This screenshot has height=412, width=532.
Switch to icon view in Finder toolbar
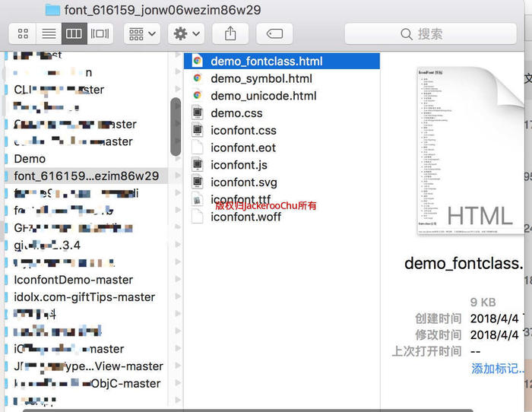[x=23, y=33]
